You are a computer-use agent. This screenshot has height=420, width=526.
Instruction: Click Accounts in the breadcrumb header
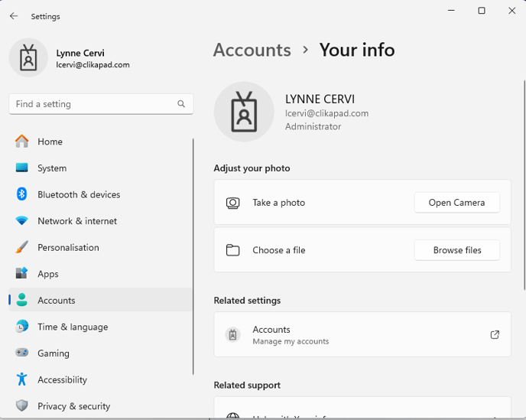tap(252, 50)
